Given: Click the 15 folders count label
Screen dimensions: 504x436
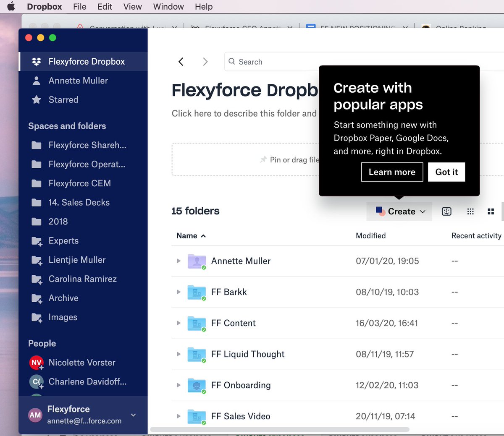Looking at the screenshot, I should [195, 211].
